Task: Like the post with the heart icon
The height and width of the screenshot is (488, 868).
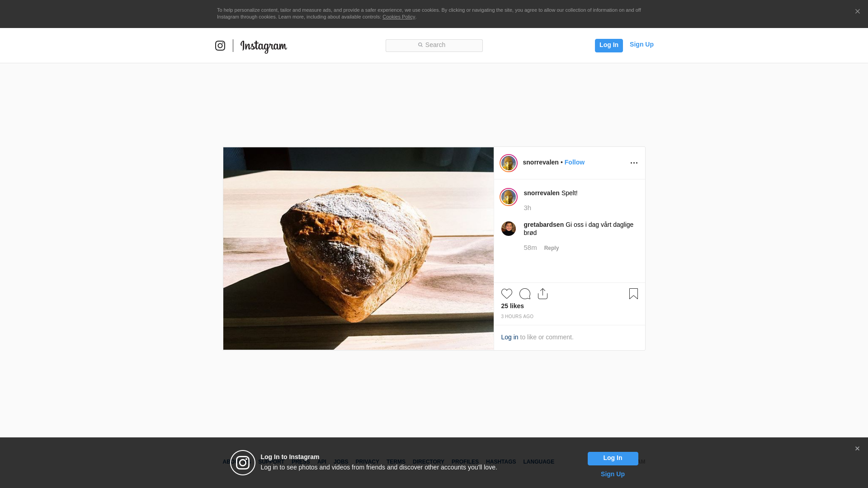Action: 507,294
